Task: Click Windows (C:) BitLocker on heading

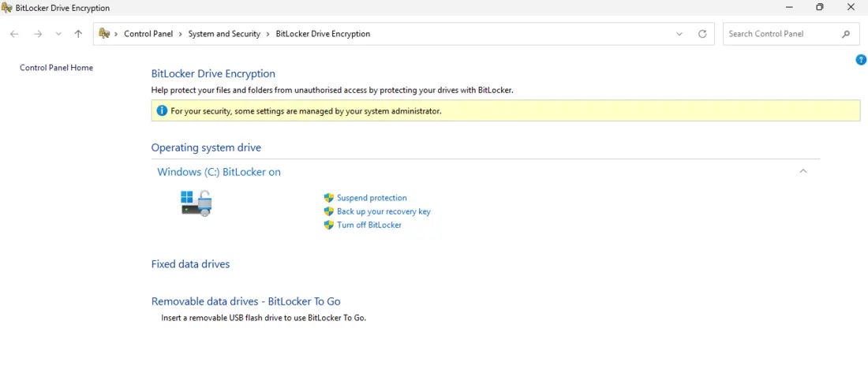Action: [x=219, y=172]
